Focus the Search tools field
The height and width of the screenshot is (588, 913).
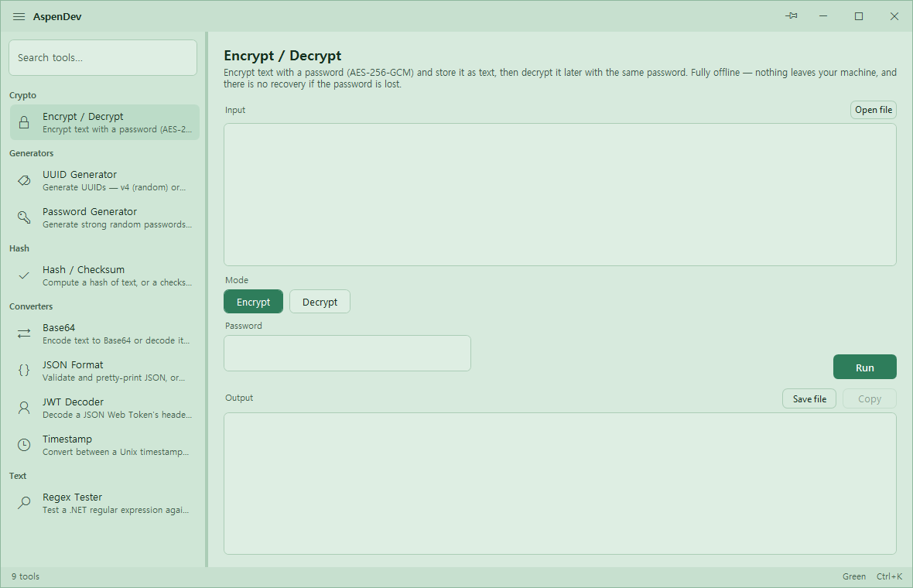[103, 57]
